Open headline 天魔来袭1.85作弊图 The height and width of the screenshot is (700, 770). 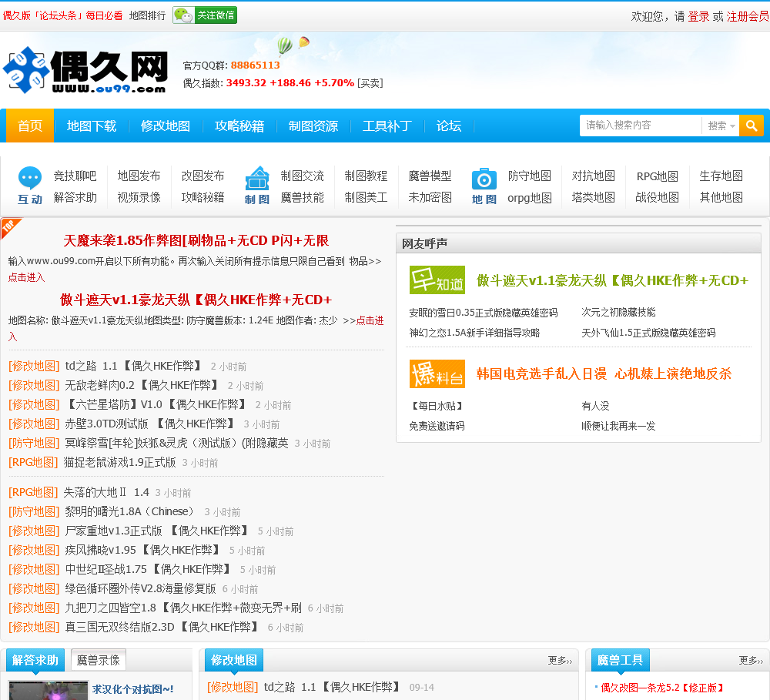point(196,241)
